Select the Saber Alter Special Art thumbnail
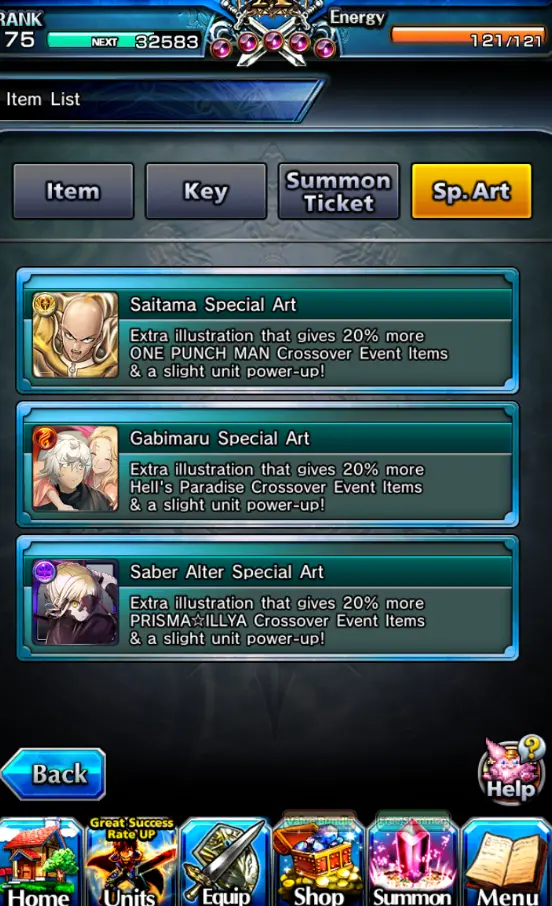Viewport: 552px width, 906px height. click(x=75, y=602)
